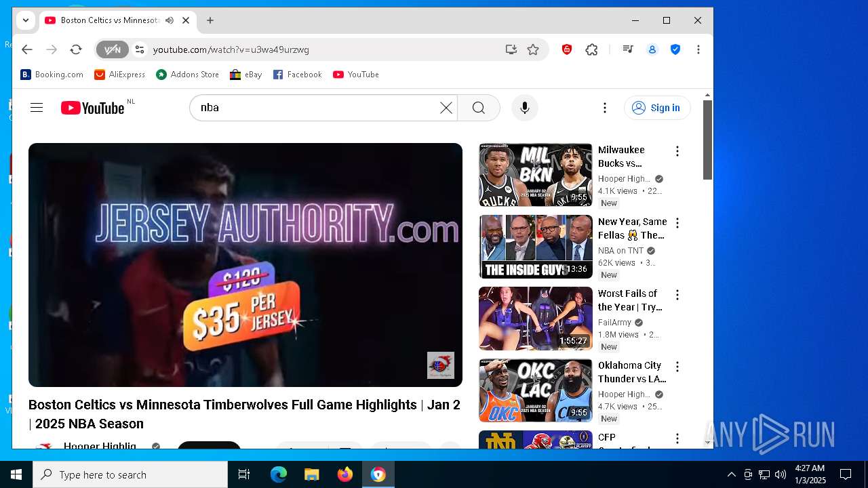Click taskbar search box

(x=130, y=474)
